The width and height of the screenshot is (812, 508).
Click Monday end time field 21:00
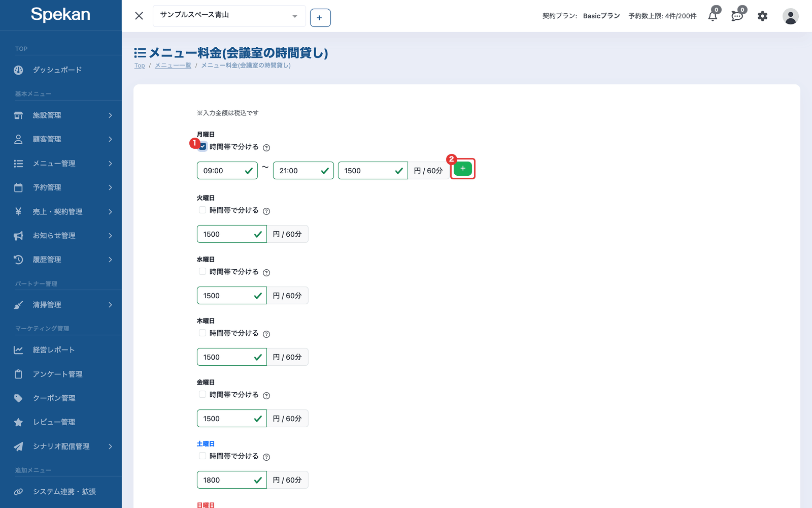coord(303,171)
